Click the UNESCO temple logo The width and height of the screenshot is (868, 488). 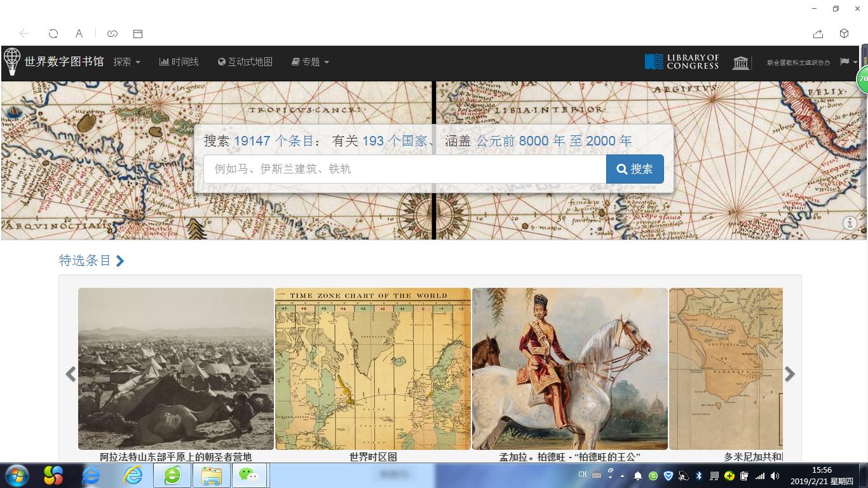(741, 62)
